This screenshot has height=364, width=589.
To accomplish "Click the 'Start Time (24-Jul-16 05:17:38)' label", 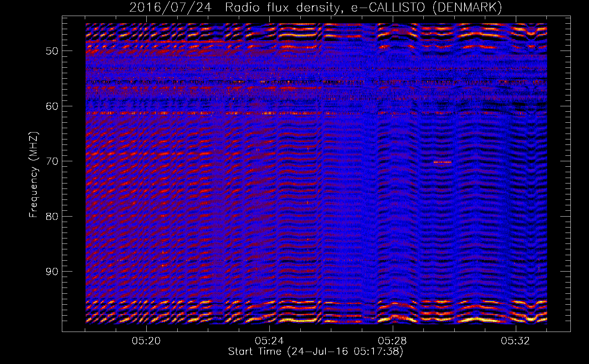I will [x=316, y=352].
